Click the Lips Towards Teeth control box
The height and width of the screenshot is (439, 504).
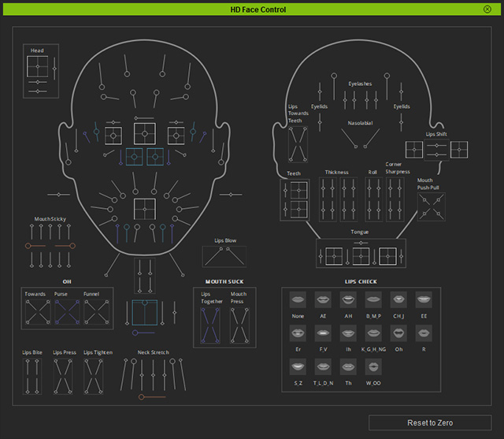click(298, 144)
